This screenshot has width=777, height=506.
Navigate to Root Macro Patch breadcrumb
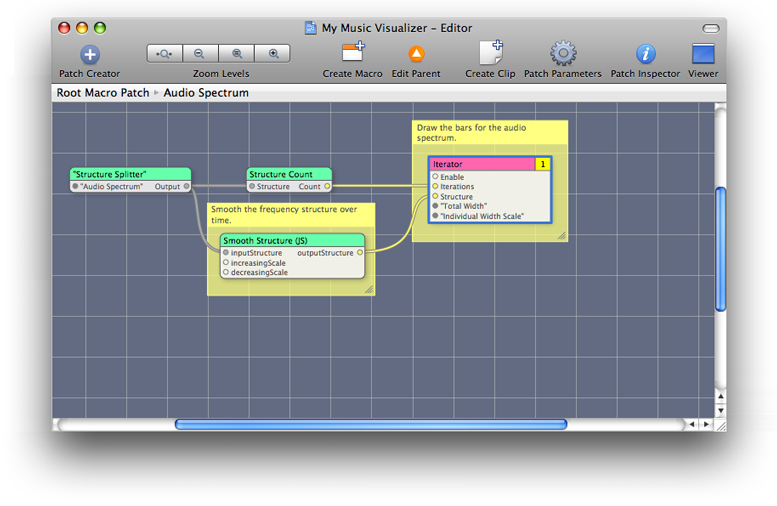102,93
